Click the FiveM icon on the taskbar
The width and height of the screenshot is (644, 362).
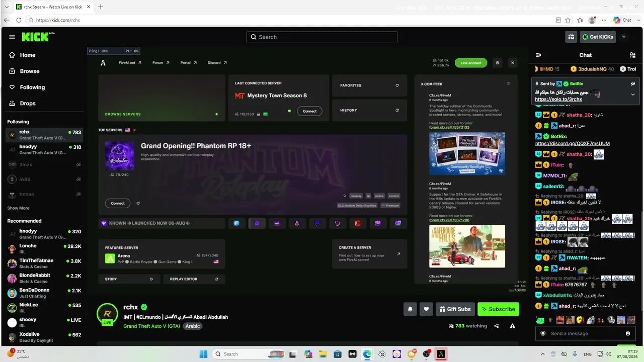pos(441,354)
